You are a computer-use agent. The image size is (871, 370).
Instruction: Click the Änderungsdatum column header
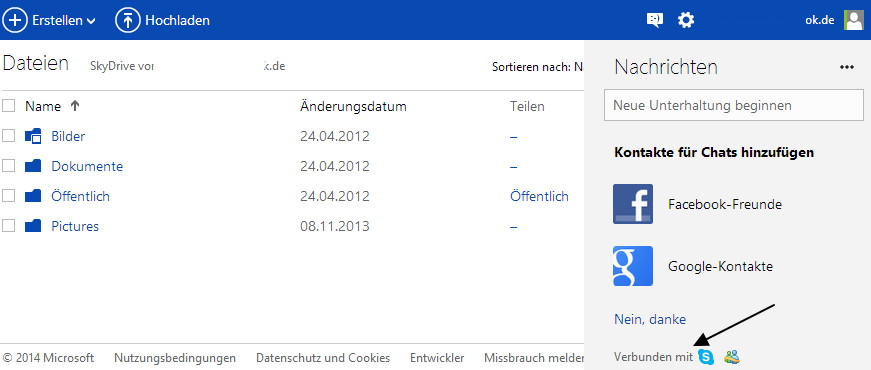pyautogui.click(x=353, y=106)
